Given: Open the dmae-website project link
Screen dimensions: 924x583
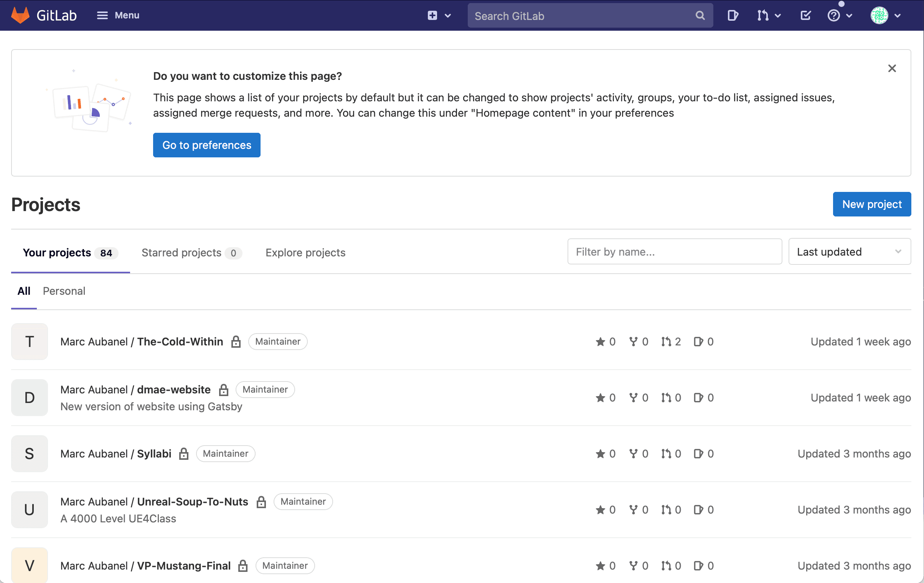Looking at the screenshot, I should pyautogui.click(x=135, y=390).
